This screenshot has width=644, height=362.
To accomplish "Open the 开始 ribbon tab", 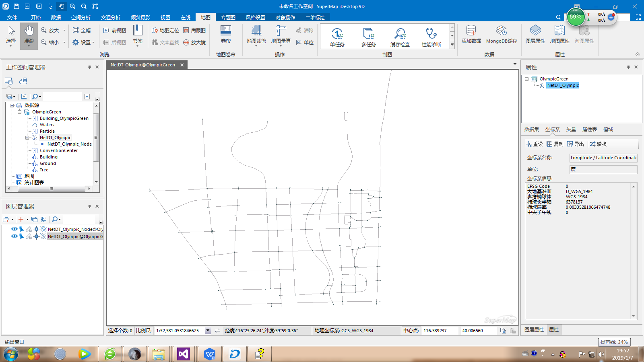I will click(x=36, y=17).
